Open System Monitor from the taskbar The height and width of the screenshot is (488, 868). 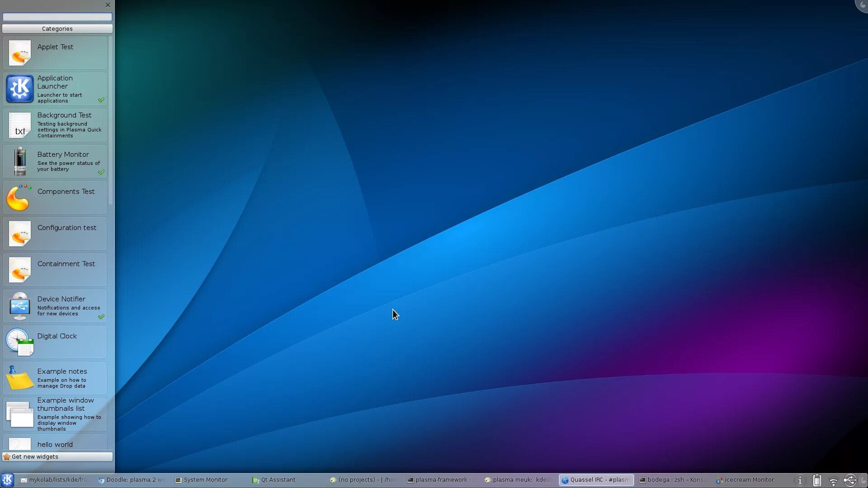(x=202, y=480)
